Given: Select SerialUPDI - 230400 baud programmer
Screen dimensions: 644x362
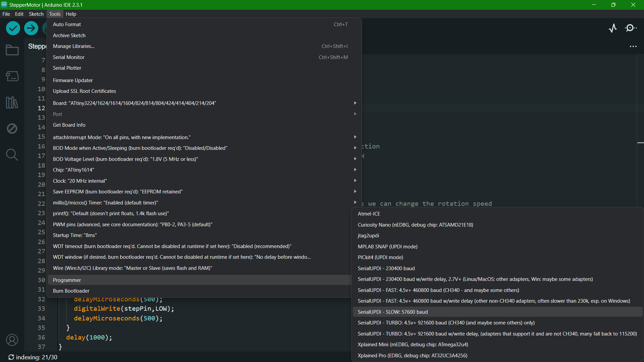Looking at the screenshot, I should point(498,268).
